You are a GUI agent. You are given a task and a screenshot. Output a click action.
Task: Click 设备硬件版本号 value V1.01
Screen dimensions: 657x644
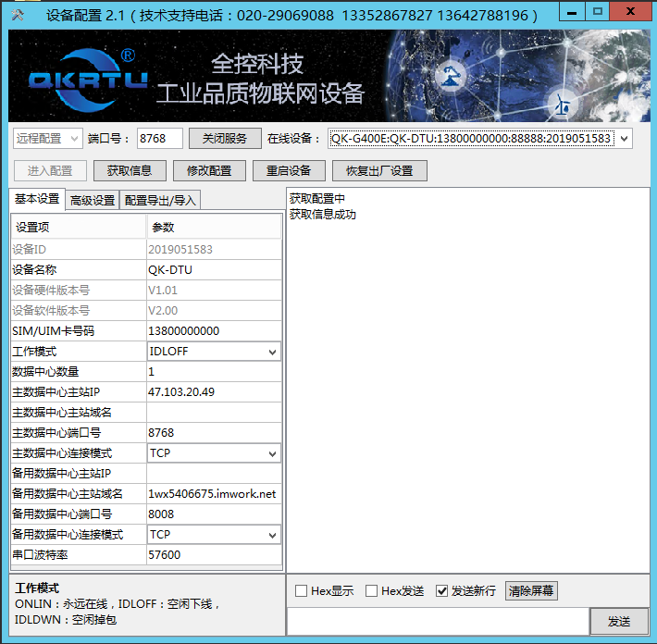[214, 291]
